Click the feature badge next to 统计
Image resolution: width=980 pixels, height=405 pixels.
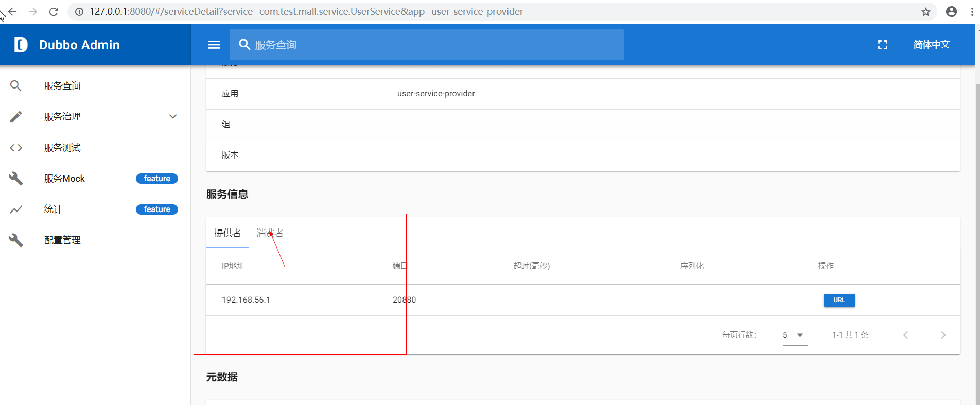coord(157,209)
